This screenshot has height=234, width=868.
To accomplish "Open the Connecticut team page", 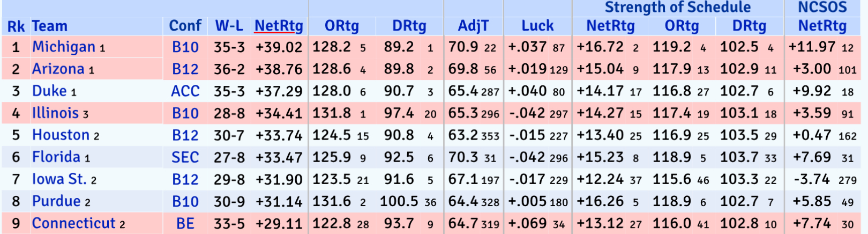I will click(x=74, y=223).
